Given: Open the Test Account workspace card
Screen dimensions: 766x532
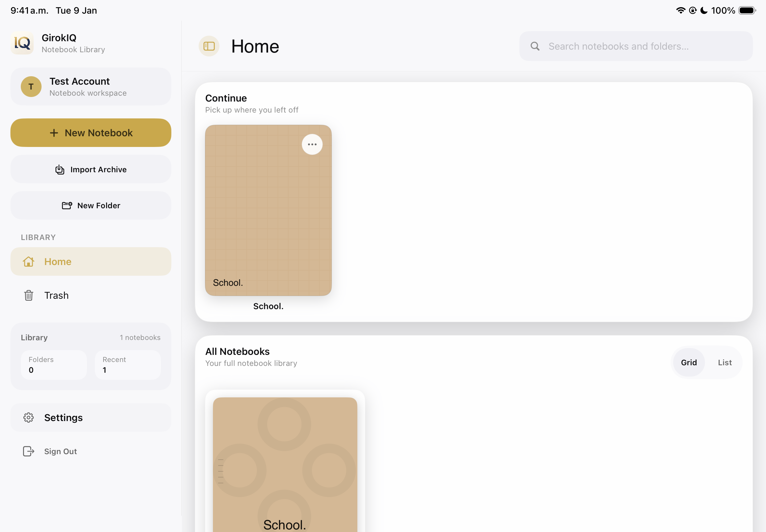Looking at the screenshot, I should pos(91,87).
